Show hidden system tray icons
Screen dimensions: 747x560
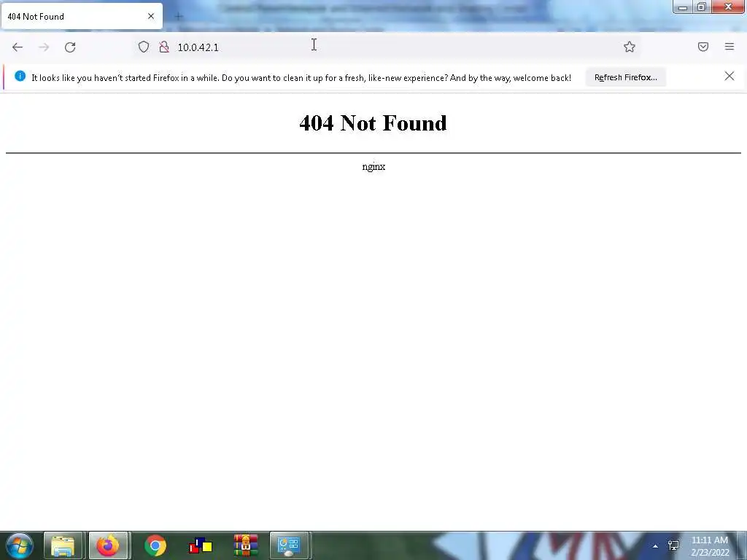(656, 545)
